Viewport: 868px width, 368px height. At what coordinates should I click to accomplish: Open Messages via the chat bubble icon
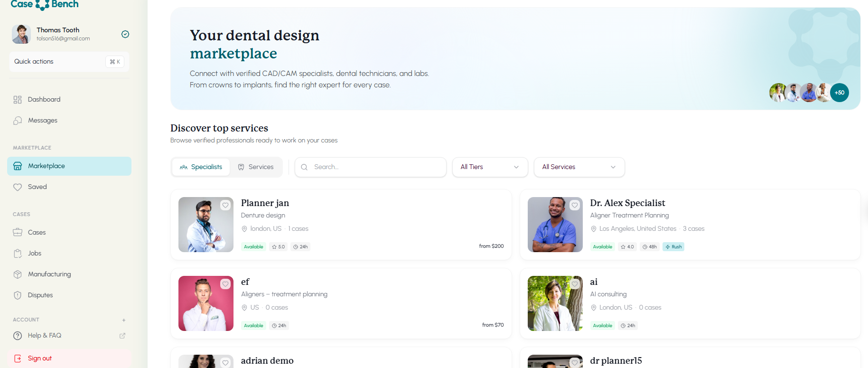click(x=18, y=121)
